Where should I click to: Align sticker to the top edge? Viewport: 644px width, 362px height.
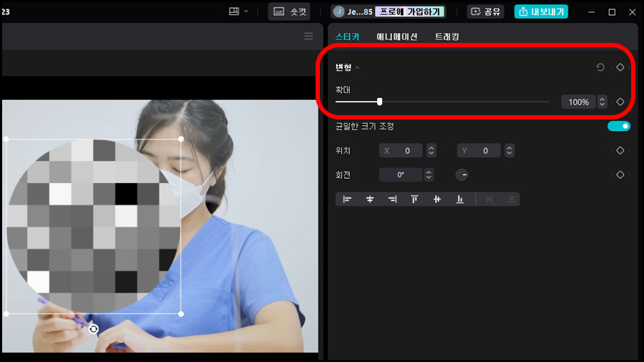tap(414, 200)
